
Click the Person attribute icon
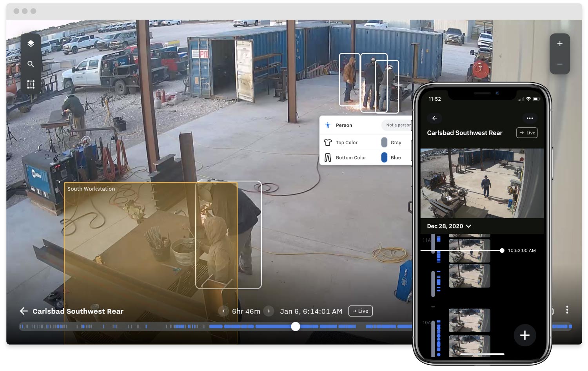tap(328, 125)
